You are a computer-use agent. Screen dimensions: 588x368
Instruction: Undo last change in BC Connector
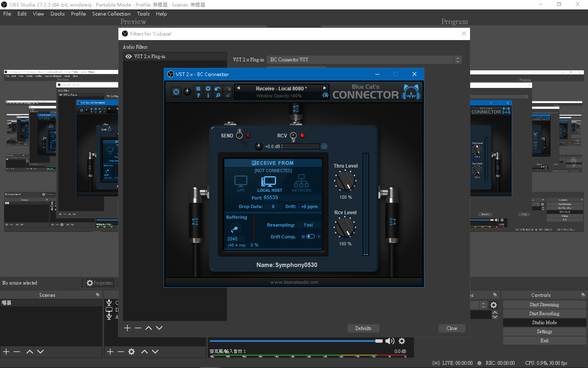pos(218,89)
